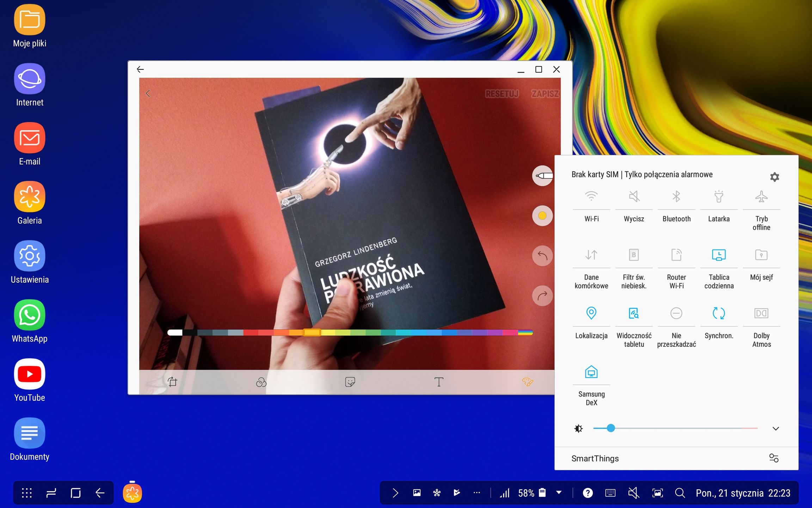This screenshot has height=508, width=812.
Task: Click date and time in taskbar
Action: point(743,493)
